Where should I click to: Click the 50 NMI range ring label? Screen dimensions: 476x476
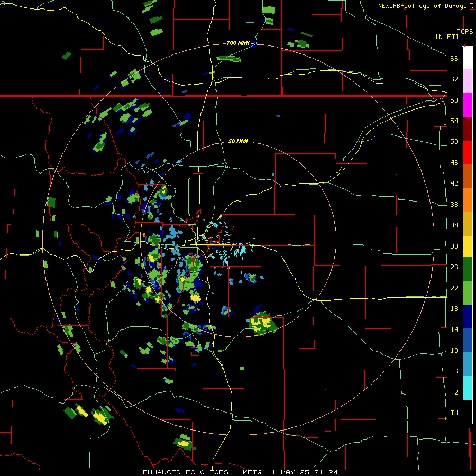click(x=238, y=141)
